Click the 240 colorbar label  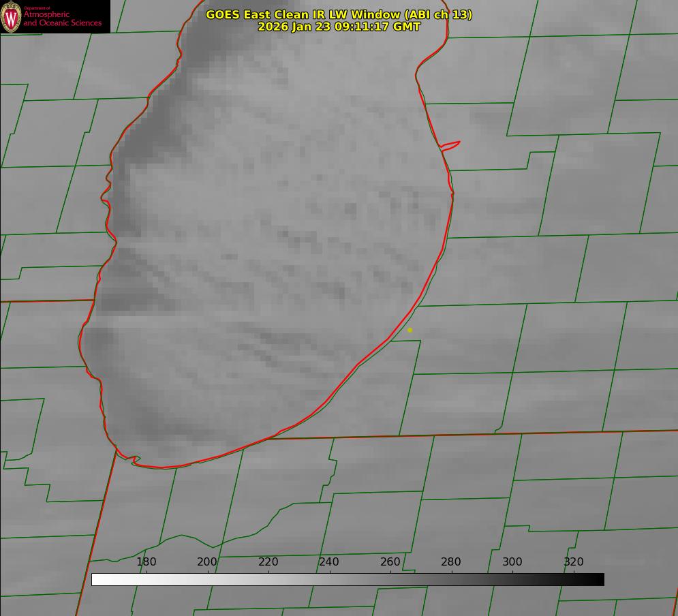tap(329, 561)
